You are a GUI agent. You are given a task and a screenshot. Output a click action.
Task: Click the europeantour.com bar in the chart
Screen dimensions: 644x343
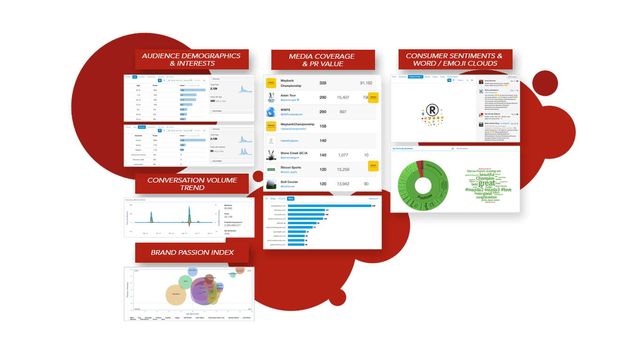pos(330,206)
